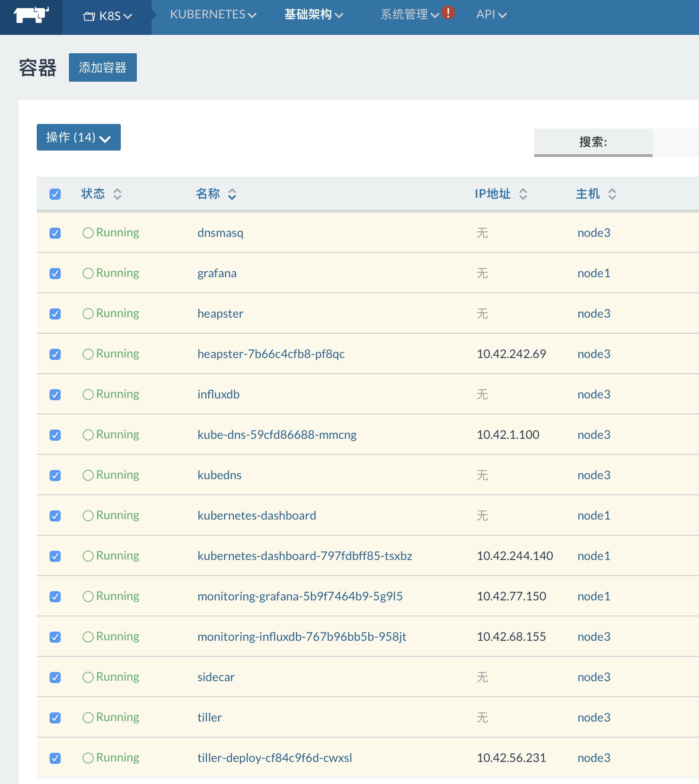This screenshot has height=784, width=699.
Task: Uncheck the grafana row checkbox
Action: coord(55,274)
